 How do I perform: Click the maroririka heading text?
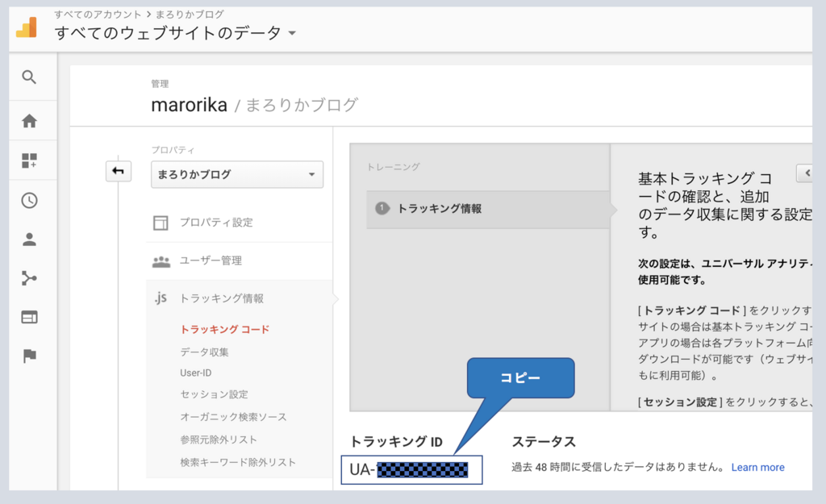pos(189,105)
